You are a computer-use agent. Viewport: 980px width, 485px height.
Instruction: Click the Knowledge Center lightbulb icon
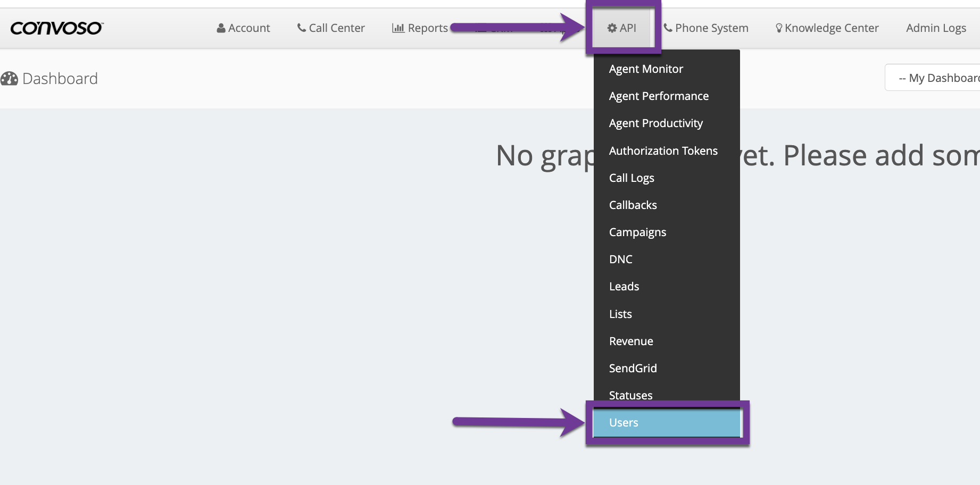point(779,28)
